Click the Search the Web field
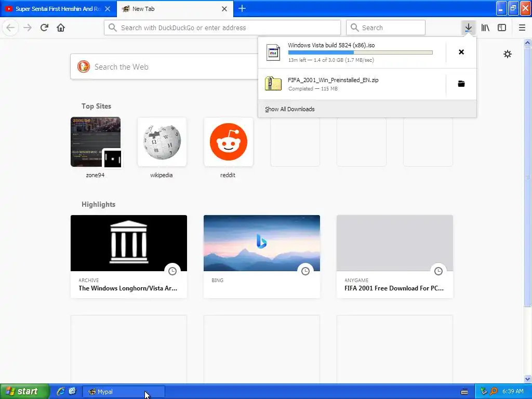This screenshot has height=399, width=532. pos(165,66)
